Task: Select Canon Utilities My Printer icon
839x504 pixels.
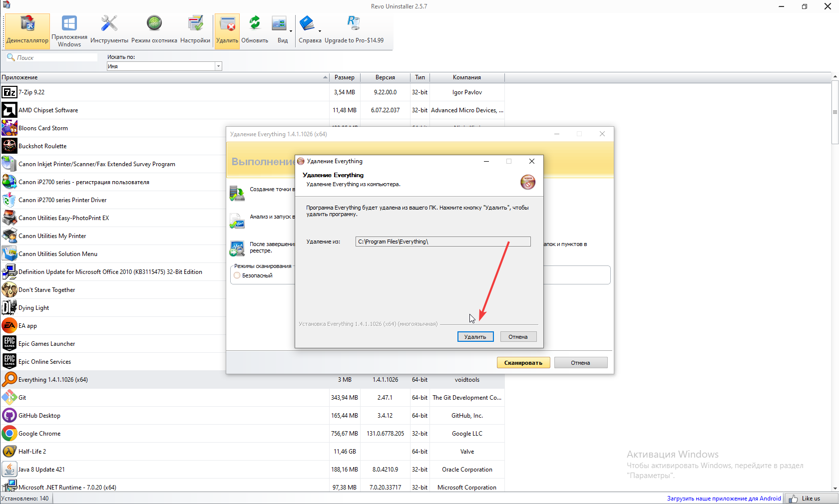Action: pyautogui.click(x=9, y=236)
